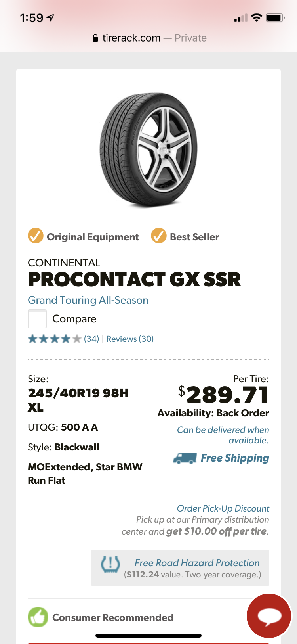Open Free Road Hazard Protection details

point(197,563)
